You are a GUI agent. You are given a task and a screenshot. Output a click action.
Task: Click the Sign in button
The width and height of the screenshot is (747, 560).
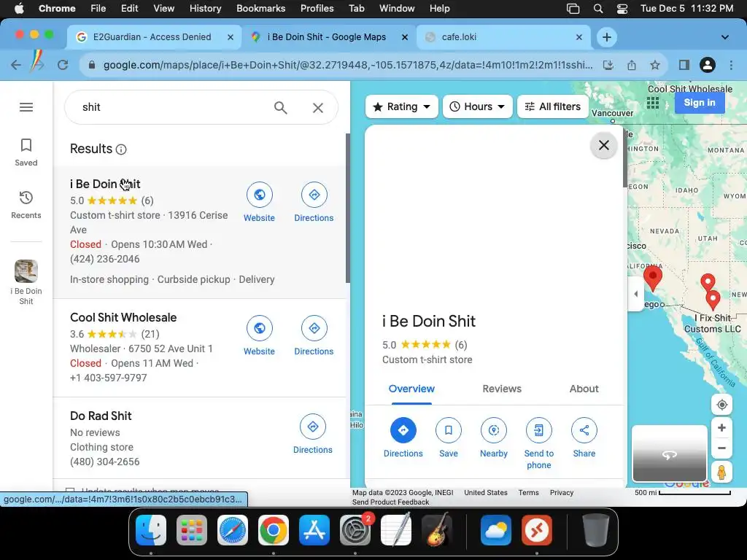(x=700, y=102)
